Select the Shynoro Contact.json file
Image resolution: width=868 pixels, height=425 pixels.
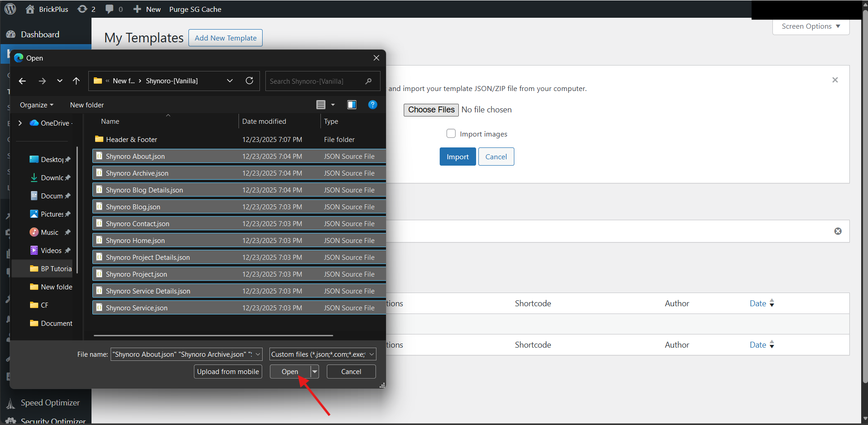[x=239, y=223]
